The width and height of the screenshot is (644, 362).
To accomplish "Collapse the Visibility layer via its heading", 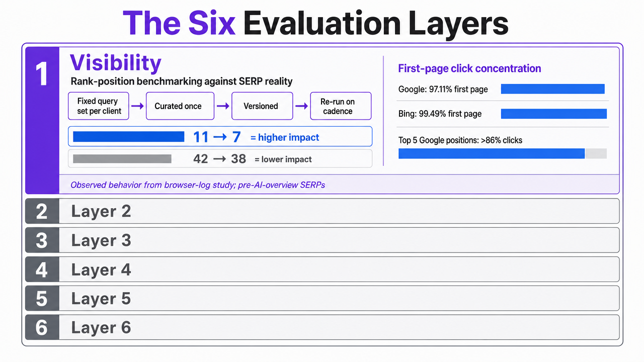I will tap(116, 63).
